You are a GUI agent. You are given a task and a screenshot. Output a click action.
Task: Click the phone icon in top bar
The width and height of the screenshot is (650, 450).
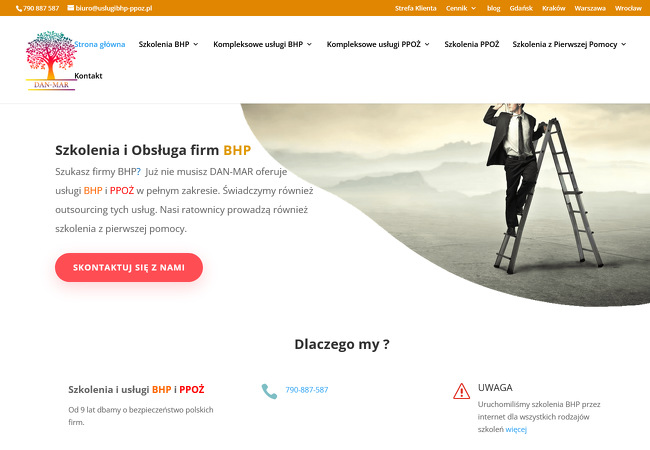19,8
